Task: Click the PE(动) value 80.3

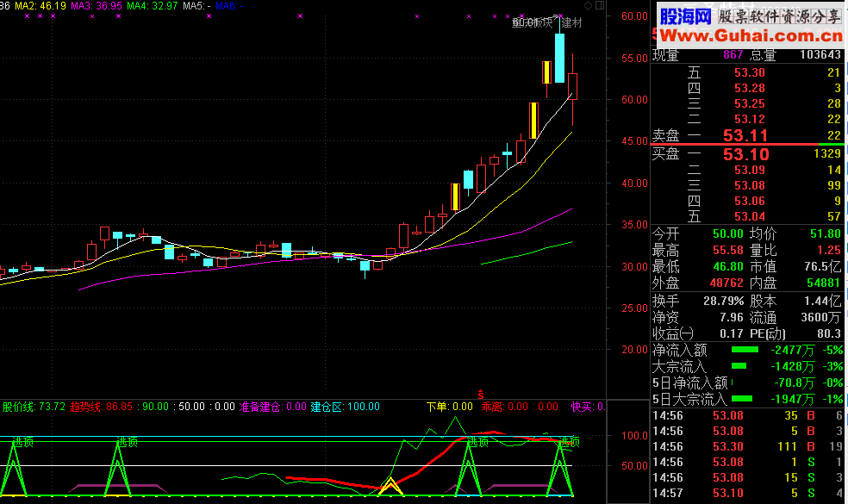Action: point(829,333)
